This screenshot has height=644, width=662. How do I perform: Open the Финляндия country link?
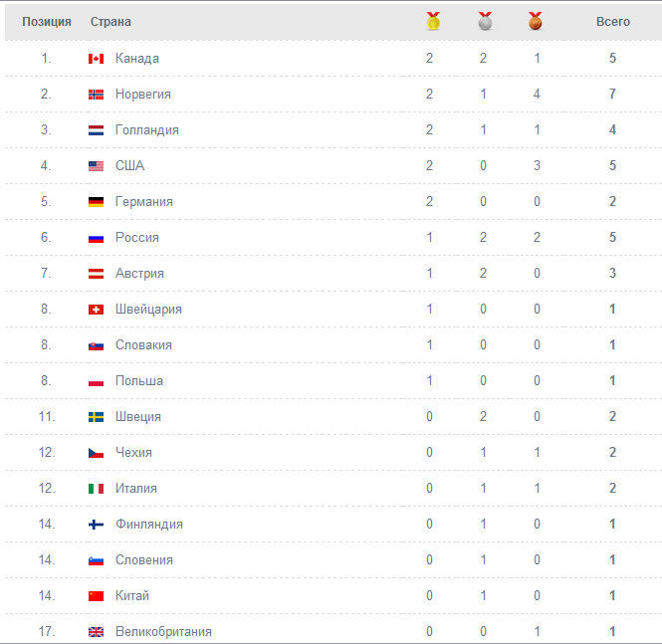[149, 525]
